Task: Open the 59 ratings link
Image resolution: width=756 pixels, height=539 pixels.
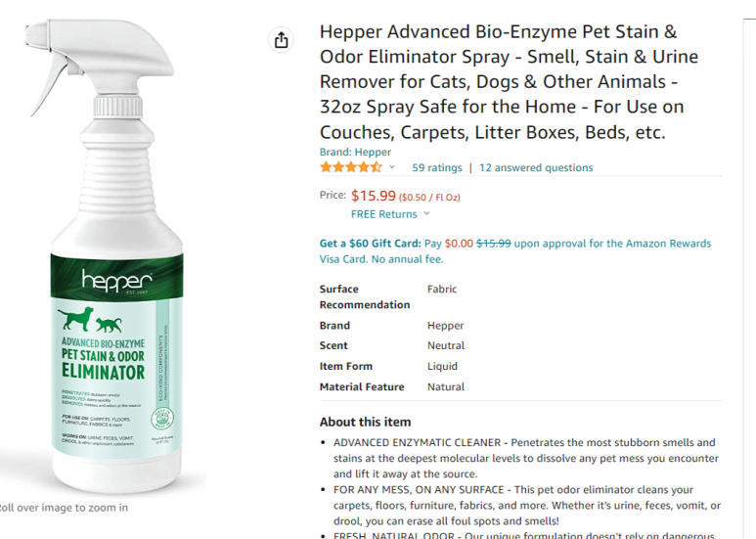Action: [437, 168]
